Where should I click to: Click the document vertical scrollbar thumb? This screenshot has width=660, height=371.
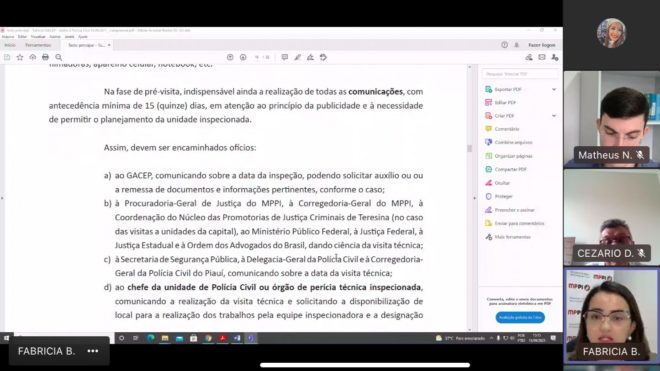470,148
